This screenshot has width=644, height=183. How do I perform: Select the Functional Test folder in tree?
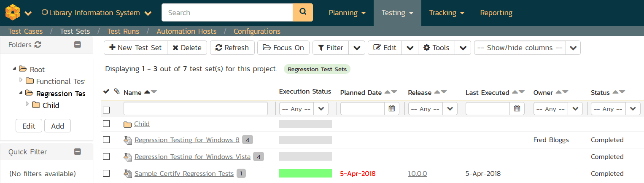click(x=60, y=81)
